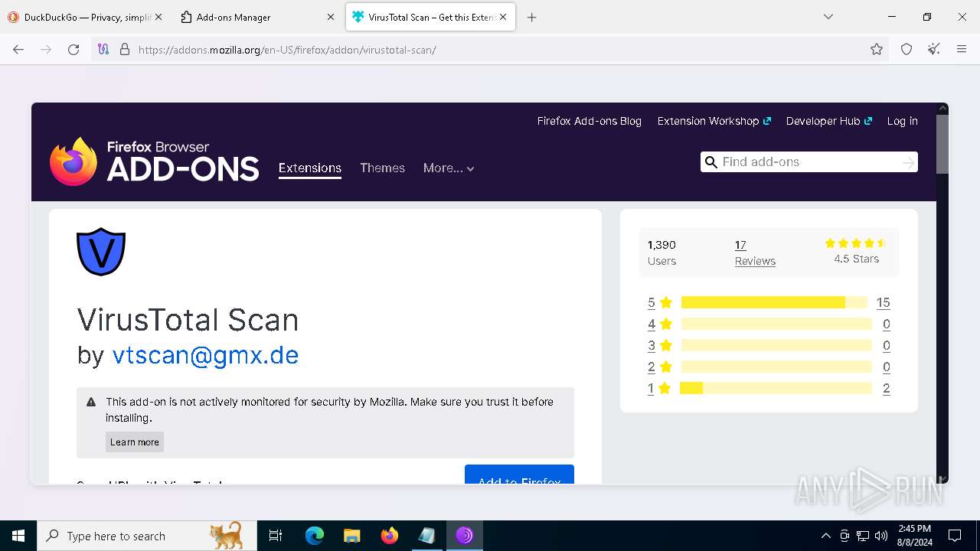Click Learn more about security warning
This screenshot has height=551, width=980.
(x=135, y=442)
